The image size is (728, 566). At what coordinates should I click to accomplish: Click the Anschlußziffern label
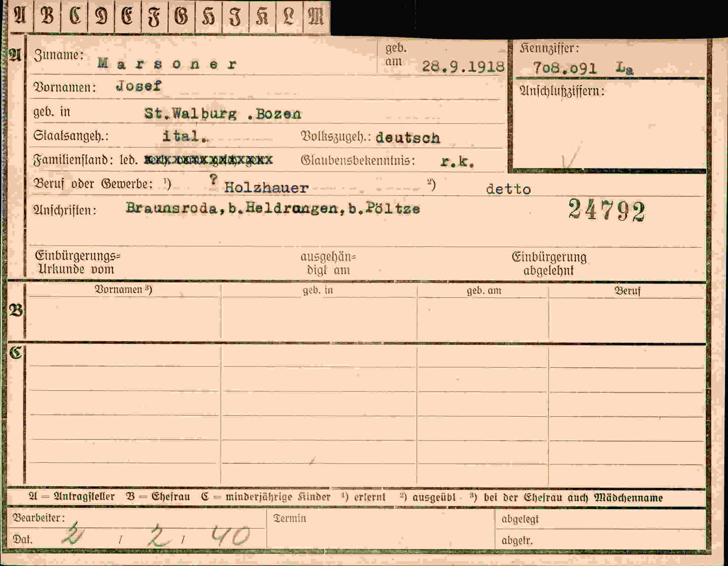click(562, 91)
